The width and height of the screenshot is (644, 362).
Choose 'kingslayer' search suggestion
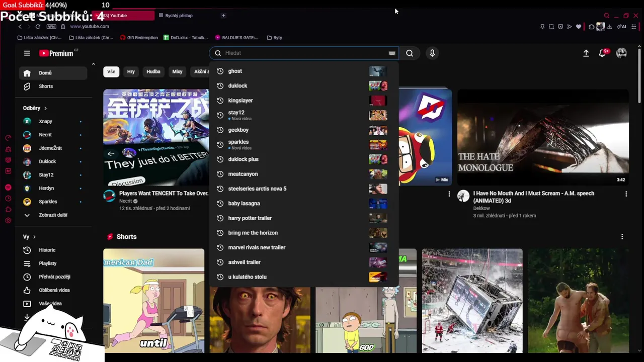tap(304, 101)
